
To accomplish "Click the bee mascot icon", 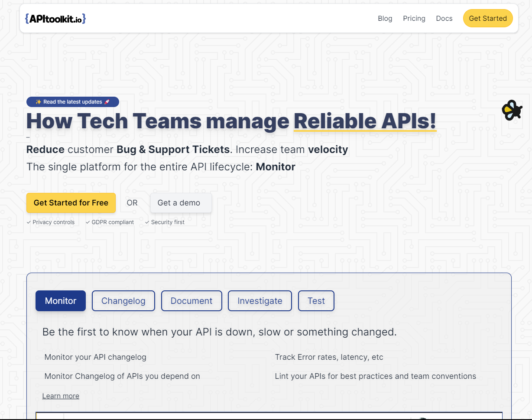I will point(512,110).
